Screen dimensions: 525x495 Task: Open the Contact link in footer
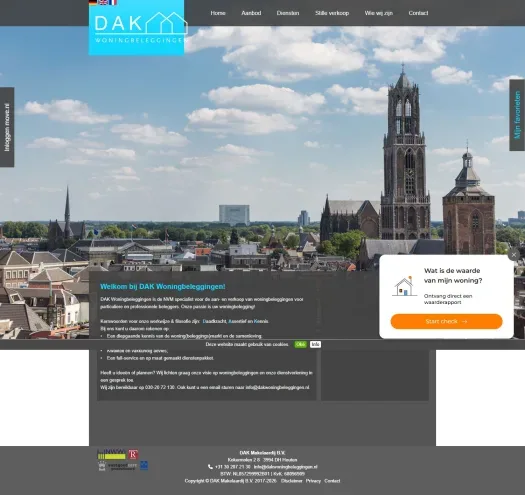coord(332,481)
